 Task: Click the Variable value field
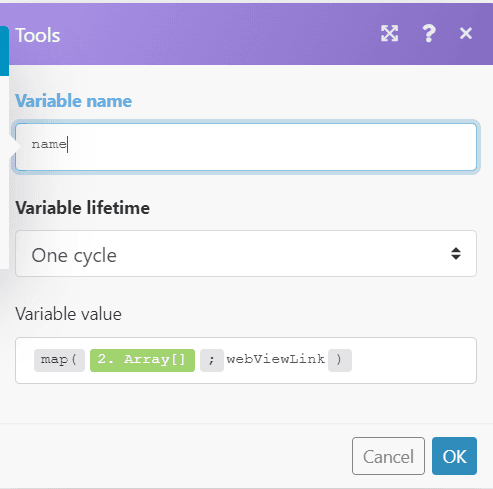coord(246,360)
